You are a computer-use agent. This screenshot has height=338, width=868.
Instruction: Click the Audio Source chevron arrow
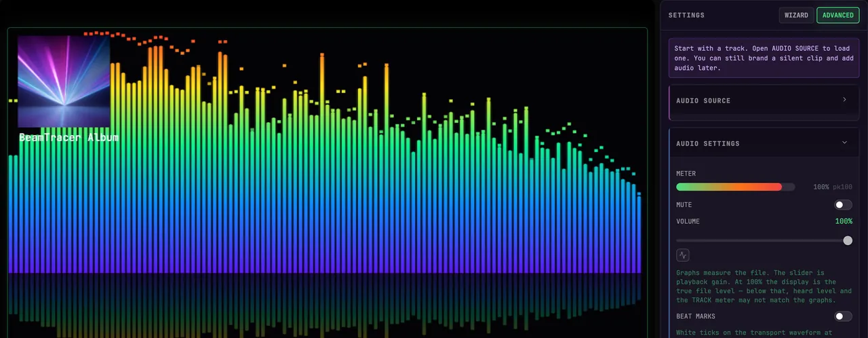click(x=844, y=100)
